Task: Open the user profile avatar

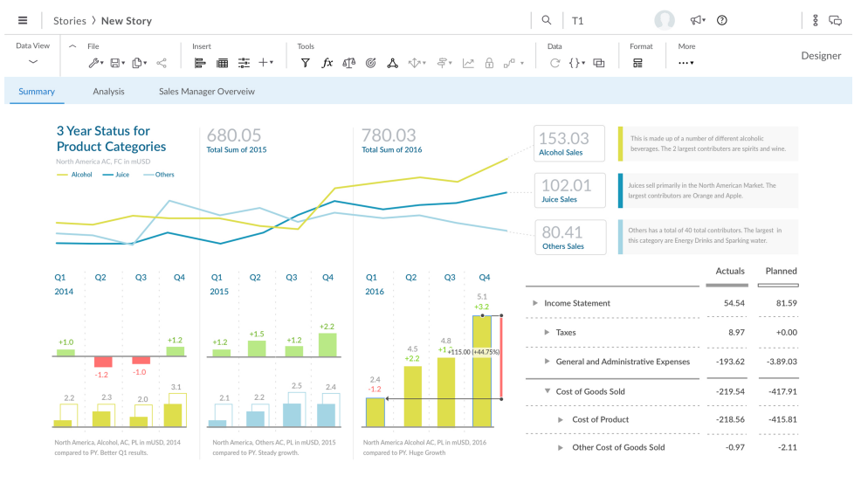Action: pyautogui.click(x=665, y=20)
